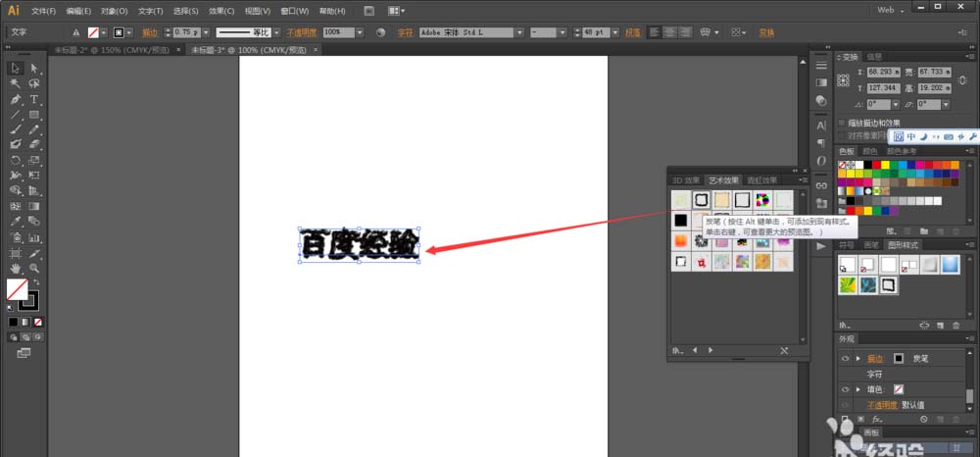Switch to the 信息 panel tab
Screen dimensions: 980x457
coord(874,57)
